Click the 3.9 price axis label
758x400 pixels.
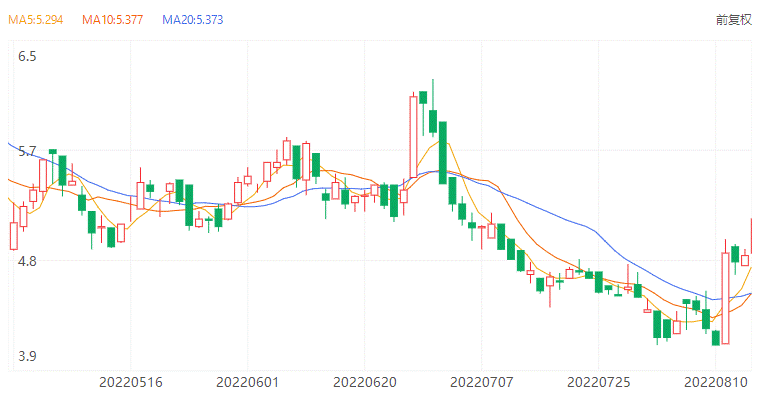(x=27, y=357)
